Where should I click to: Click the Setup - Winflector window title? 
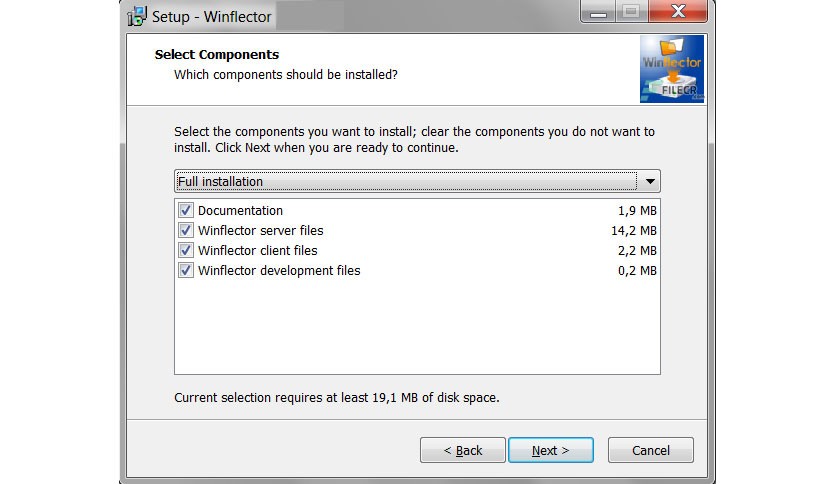click(x=212, y=17)
